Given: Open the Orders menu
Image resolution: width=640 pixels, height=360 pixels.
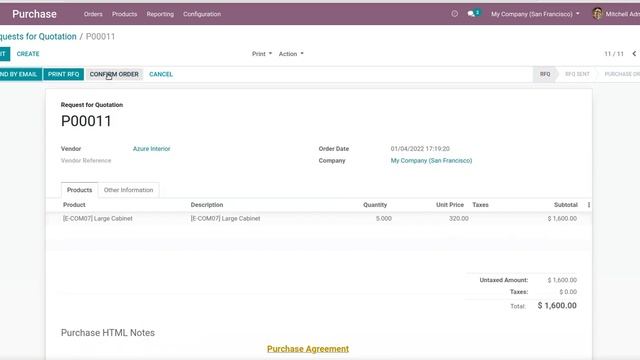Looking at the screenshot, I should tap(93, 14).
